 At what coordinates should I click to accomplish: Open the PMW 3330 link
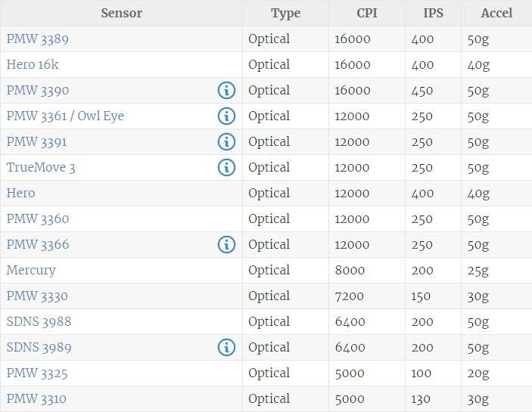[38, 296]
